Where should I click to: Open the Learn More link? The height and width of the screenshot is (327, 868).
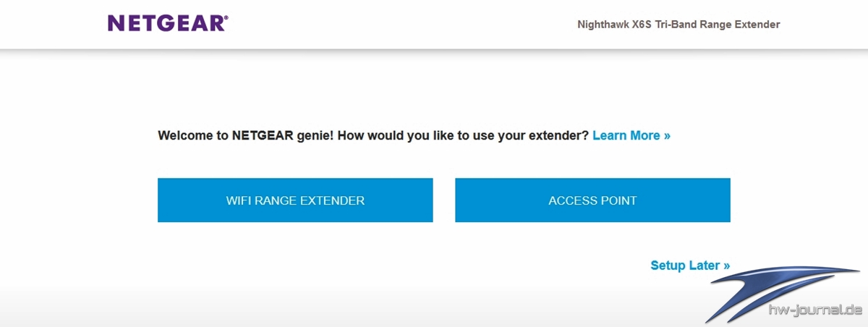pos(631,135)
